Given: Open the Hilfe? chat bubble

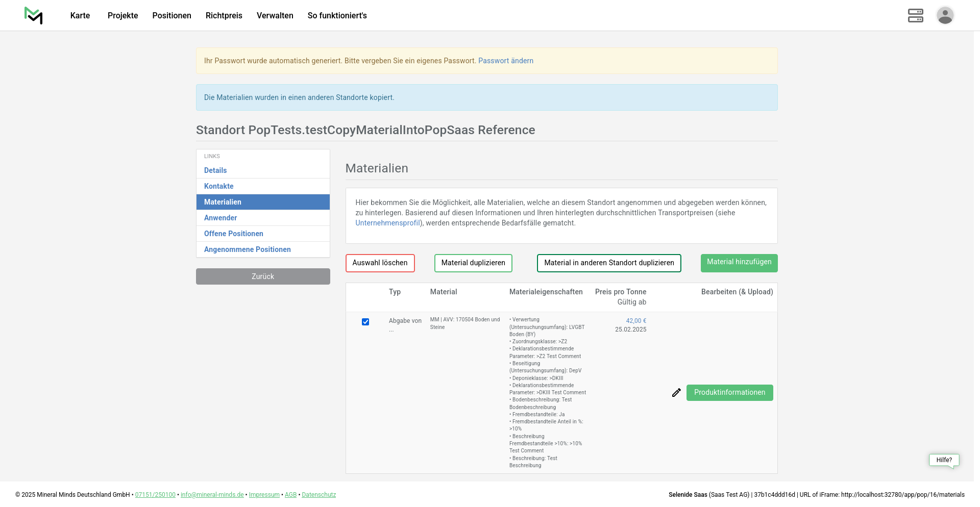Looking at the screenshot, I should [x=944, y=460].
